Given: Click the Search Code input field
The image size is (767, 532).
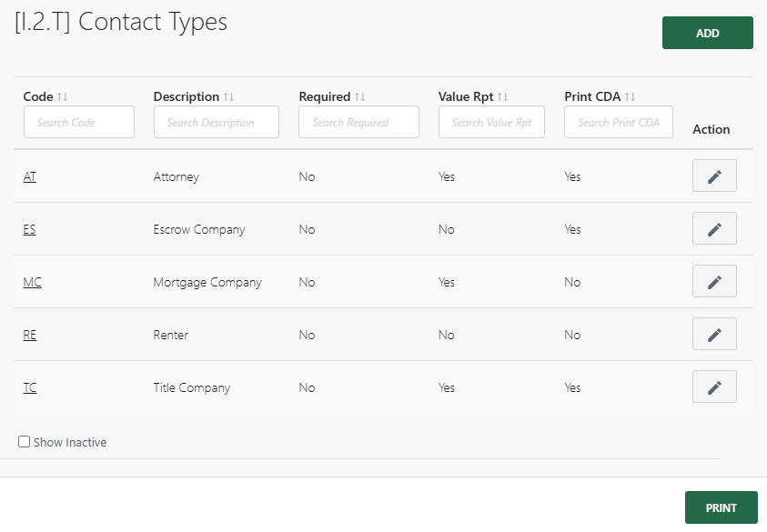Looking at the screenshot, I should (78, 121).
